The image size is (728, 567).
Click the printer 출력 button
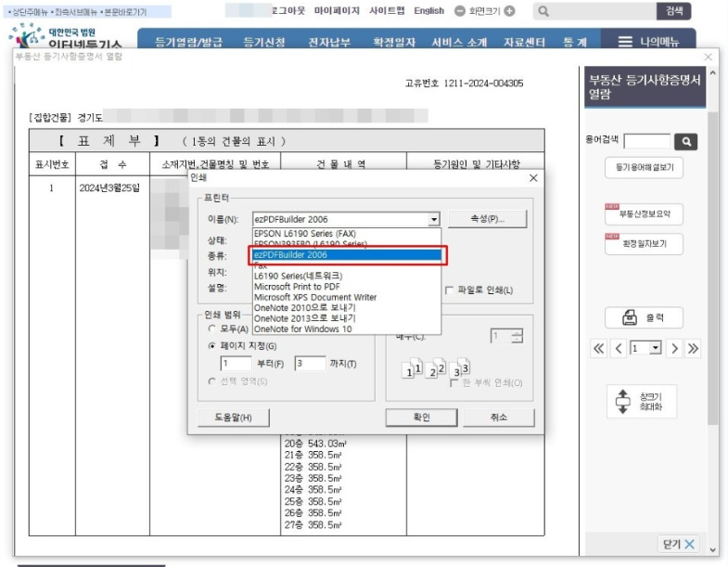[644, 318]
